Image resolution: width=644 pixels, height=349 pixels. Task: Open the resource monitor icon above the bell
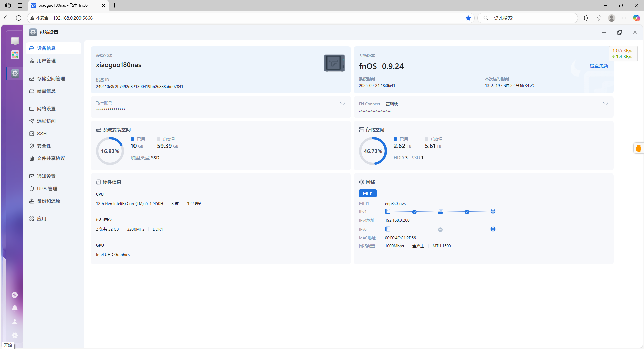click(x=15, y=295)
